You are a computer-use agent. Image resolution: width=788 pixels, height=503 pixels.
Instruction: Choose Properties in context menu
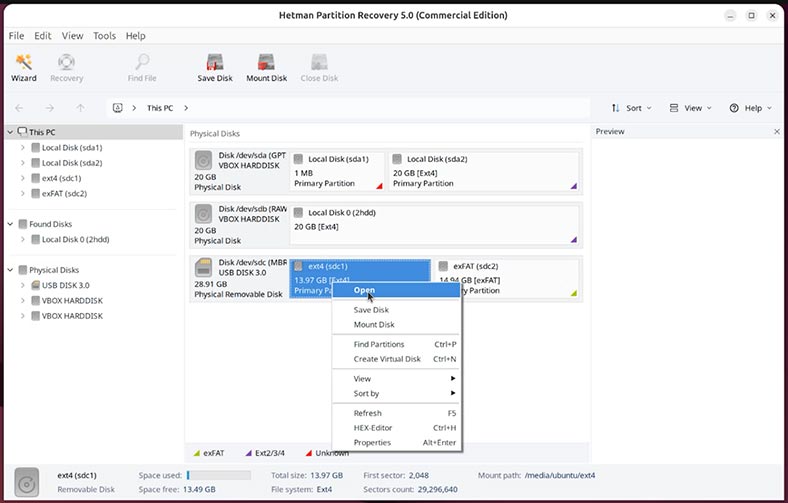pos(396,443)
